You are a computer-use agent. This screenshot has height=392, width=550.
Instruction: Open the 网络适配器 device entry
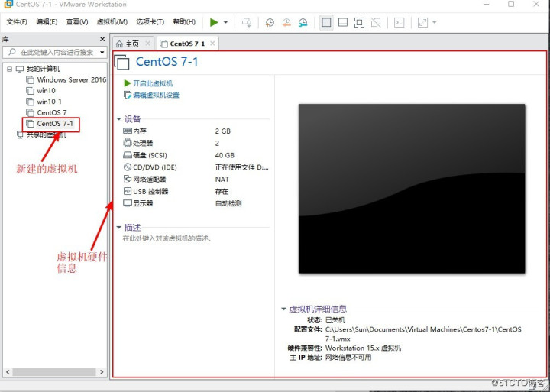[x=145, y=180]
